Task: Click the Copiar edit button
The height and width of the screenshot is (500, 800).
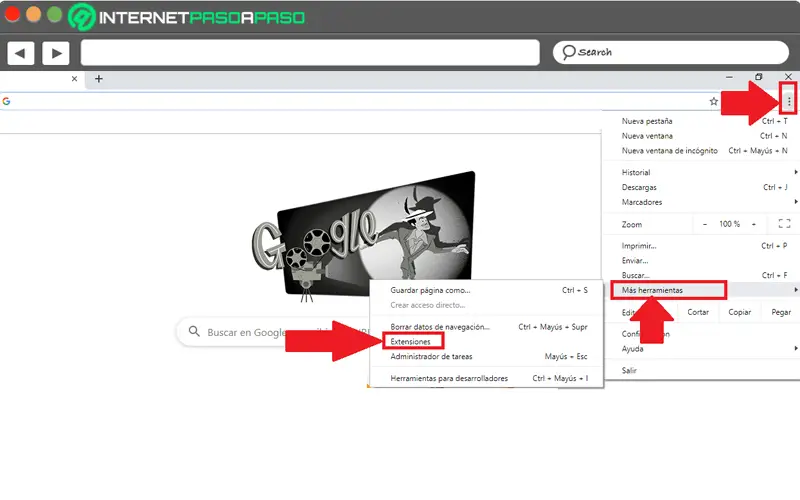Action: click(x=739, y=312)
